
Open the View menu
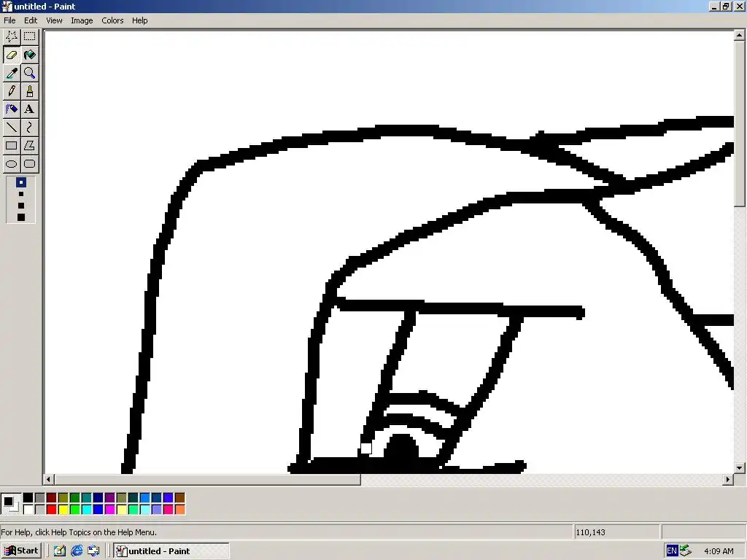[54, 20]
